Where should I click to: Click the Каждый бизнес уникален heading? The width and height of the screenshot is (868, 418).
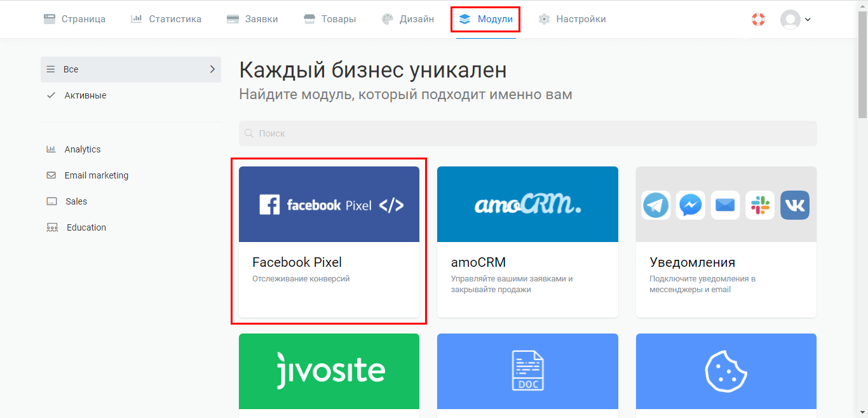pos(373,70)
